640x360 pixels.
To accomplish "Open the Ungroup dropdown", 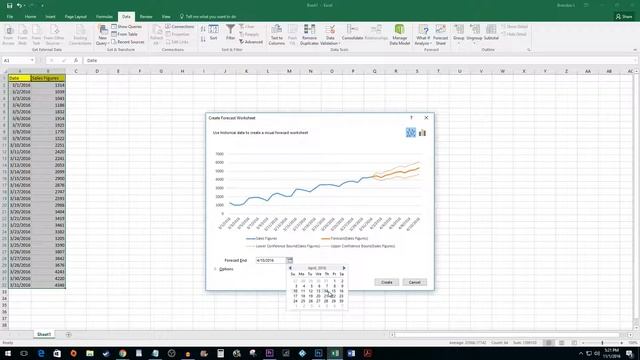I will (x=474, y=35).
